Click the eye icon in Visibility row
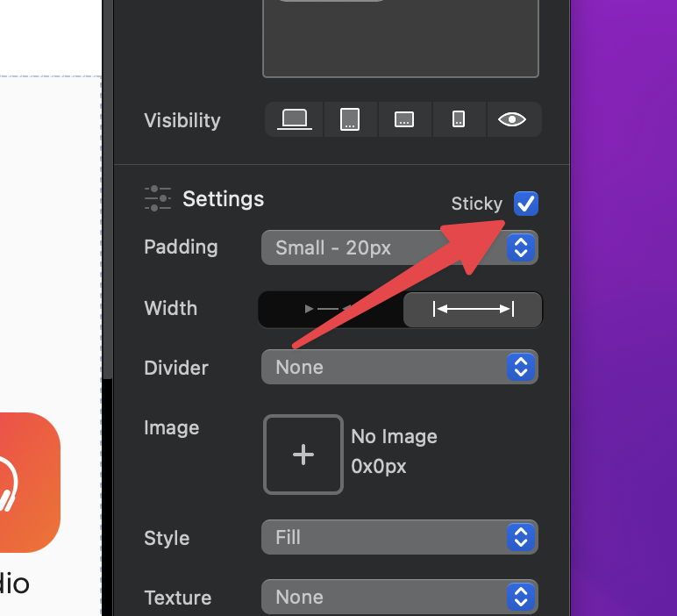 click(512, 119)
